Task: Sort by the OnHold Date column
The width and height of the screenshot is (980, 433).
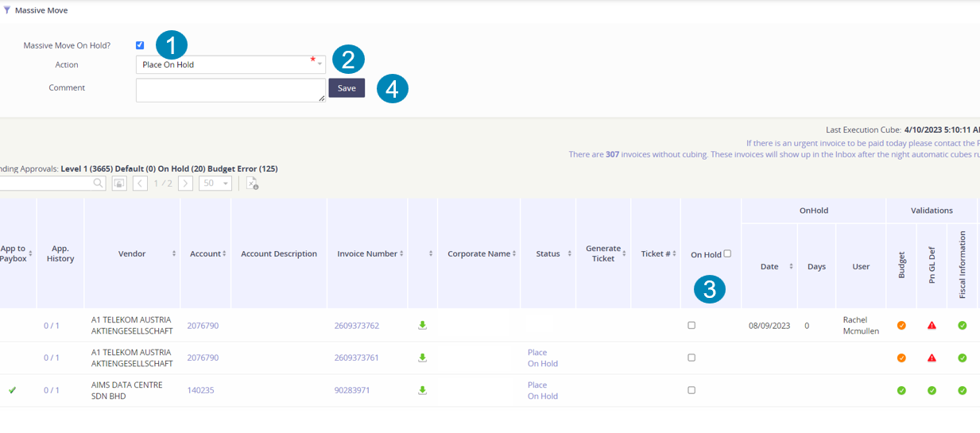Action: pos(791,267)
